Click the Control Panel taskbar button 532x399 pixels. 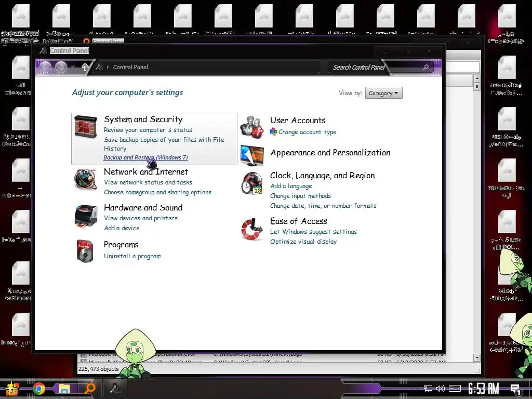click(x=115, y=389)
